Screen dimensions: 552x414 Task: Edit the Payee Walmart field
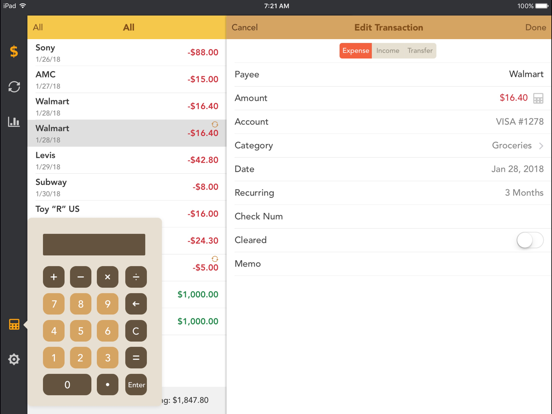point(389,75)
